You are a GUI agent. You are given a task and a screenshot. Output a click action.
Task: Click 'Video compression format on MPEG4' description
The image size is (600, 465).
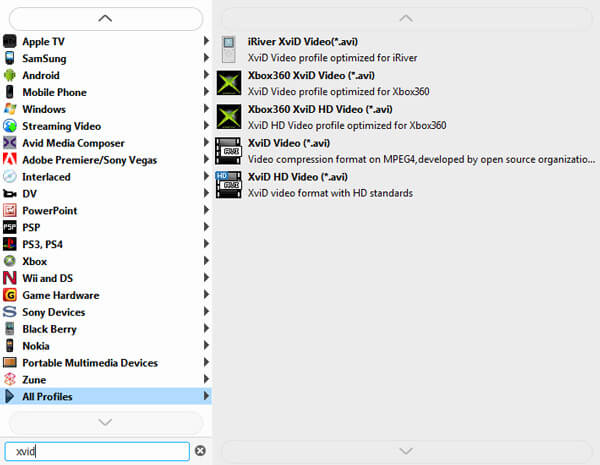[421, 159]
